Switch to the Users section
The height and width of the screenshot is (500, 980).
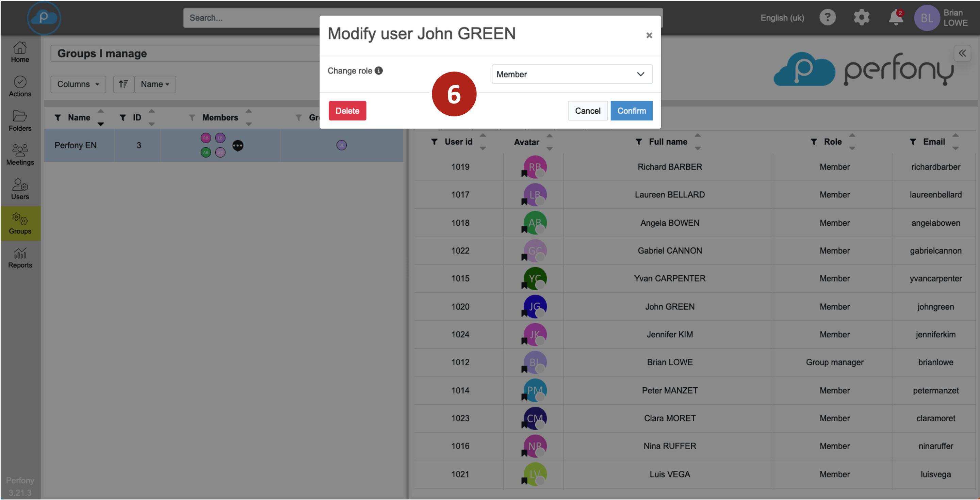coord(20,189)
